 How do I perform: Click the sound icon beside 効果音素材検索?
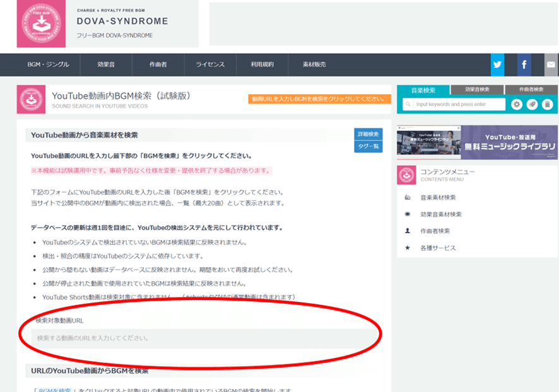pos(408,214)
